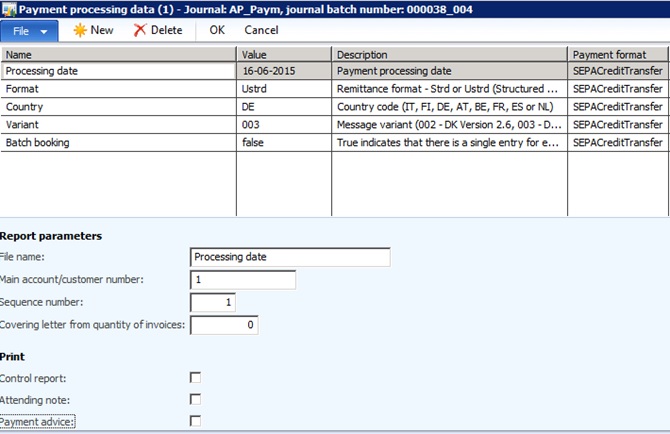Screen dimensions: 670x434
Task: Click the File name input field
Action: coord(290,257)
